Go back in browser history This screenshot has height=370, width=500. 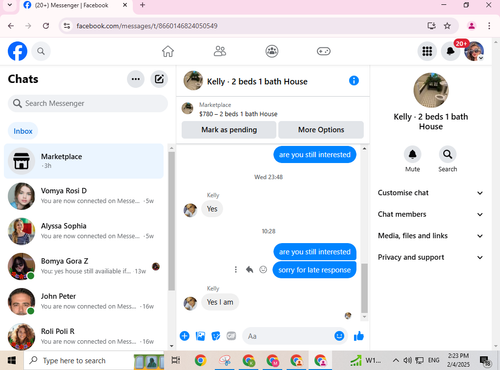11,26
